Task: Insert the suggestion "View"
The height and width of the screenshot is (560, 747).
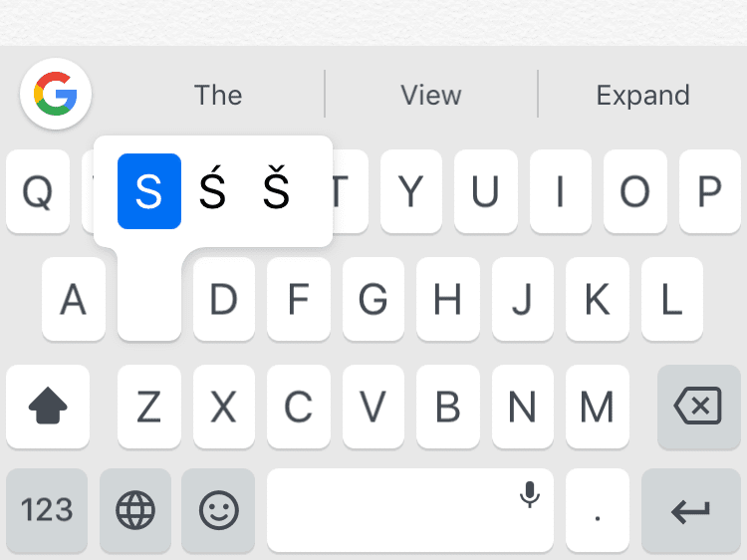Action: pos(431,95)
